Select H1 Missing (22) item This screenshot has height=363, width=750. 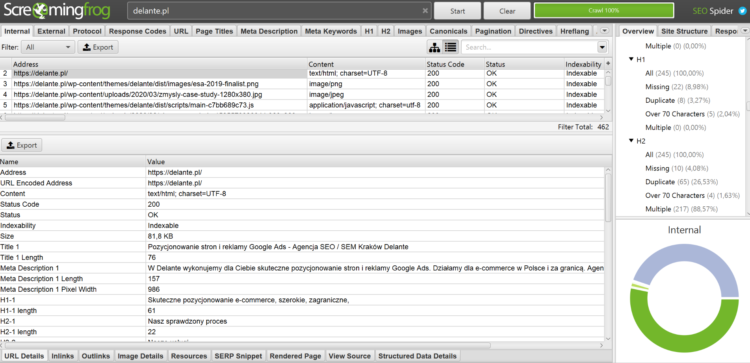[x=676, y=87]
